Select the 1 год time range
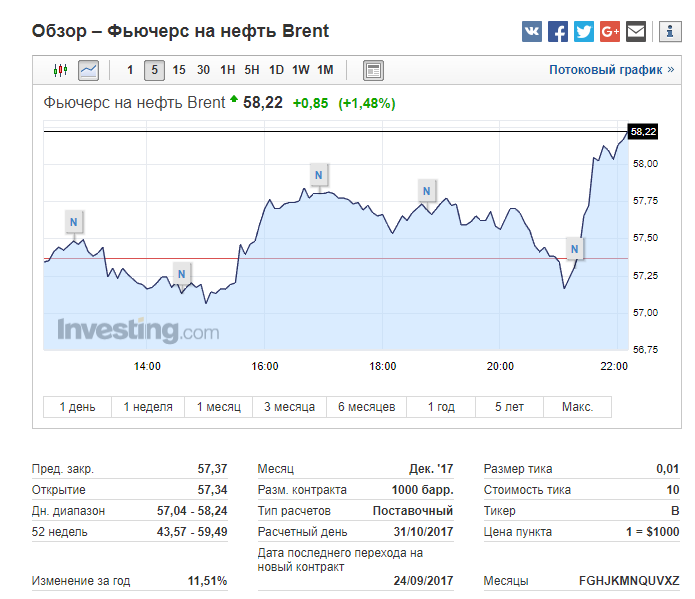 [x=441, y=407]
